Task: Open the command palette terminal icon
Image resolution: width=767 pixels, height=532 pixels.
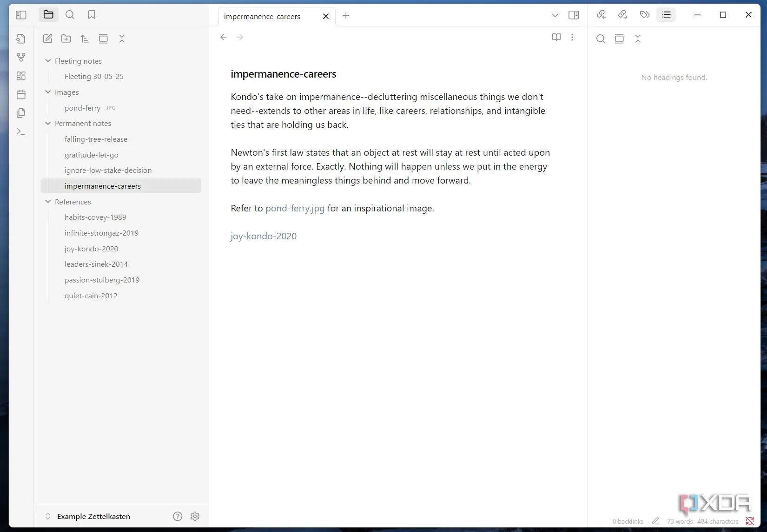Action: [x=21, y=132]
